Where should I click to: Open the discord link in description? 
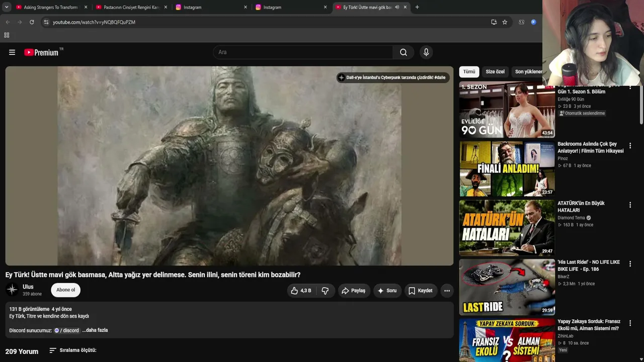pos(66,330)
